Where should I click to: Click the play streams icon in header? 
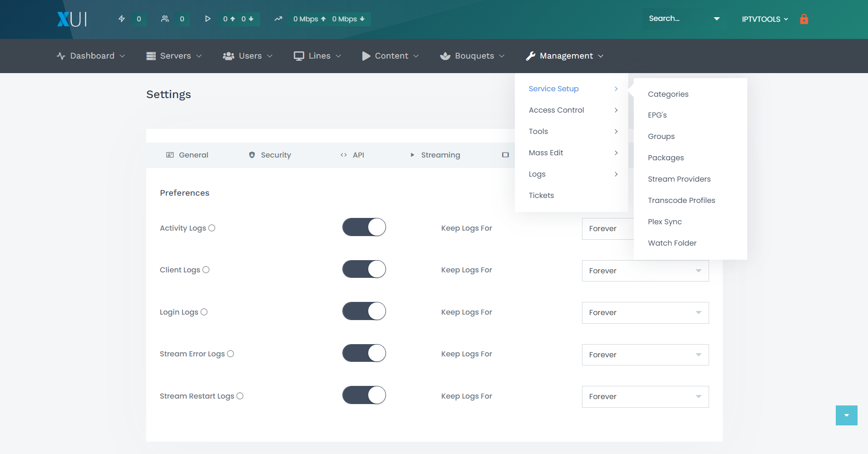(x=208, y=19)
